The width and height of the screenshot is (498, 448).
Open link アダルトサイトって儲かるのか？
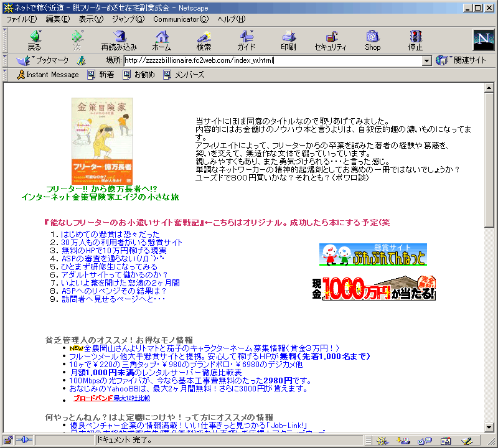point(115,274)
